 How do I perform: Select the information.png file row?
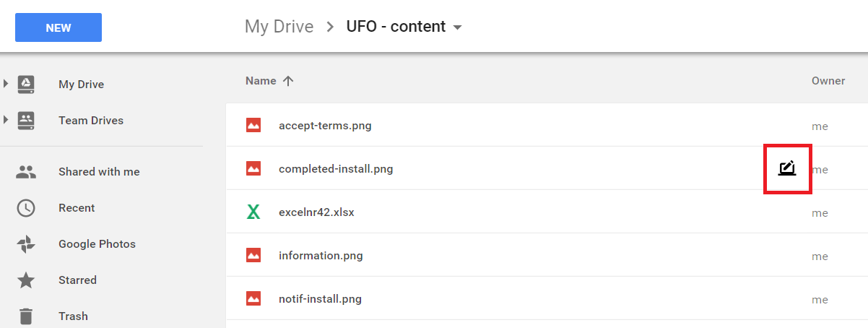coord(547,255)
